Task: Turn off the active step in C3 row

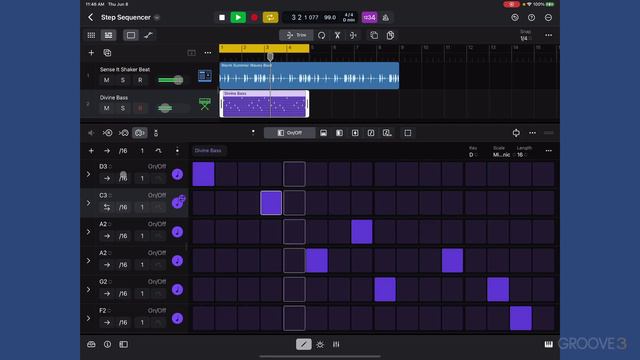Action: (x=271, y=203)
